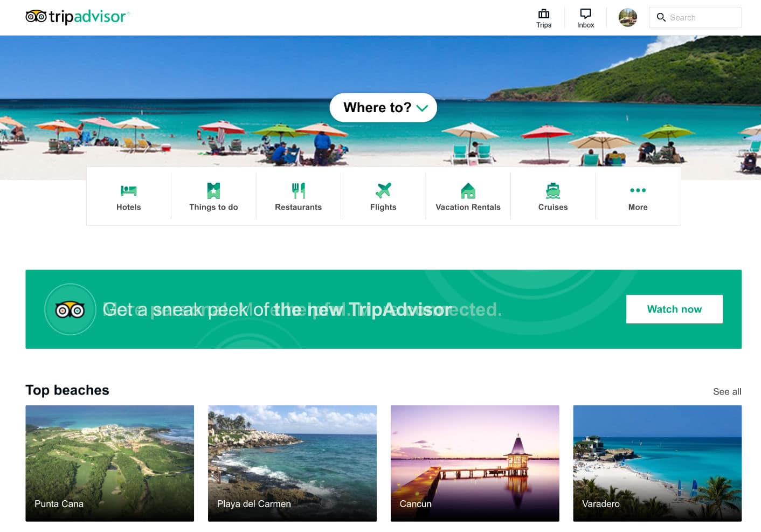Click the Restaurants fork-and-knife icon
This screenshot has width=761, height=532.
[x=298, y=190]
